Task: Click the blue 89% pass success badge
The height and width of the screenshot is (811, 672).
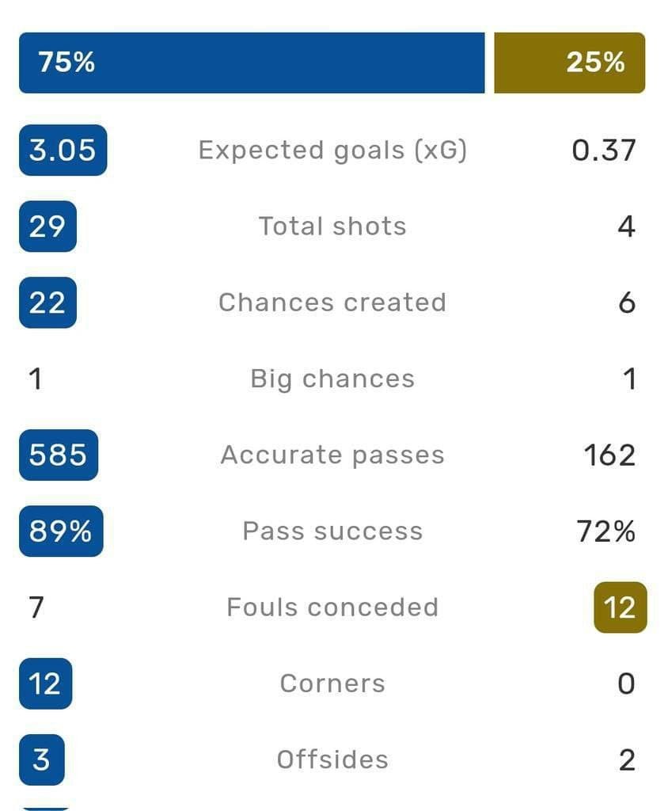Action: (x=61, y=531)
